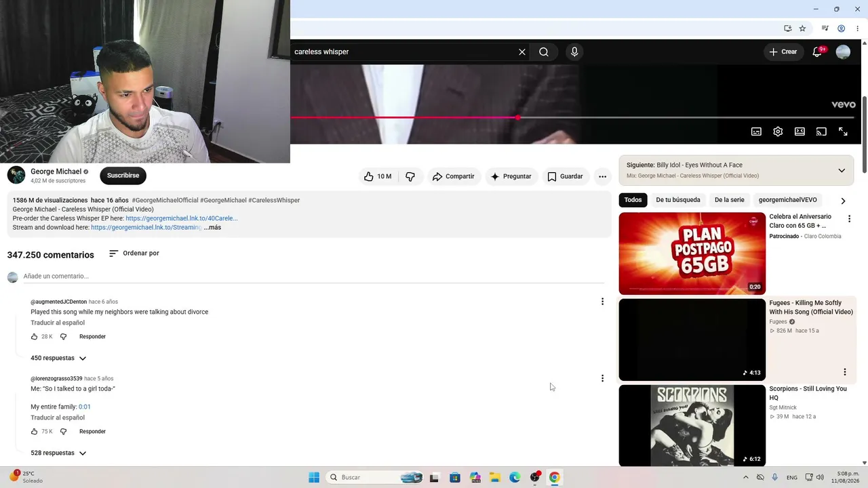Open the Chrome profile icon
The height and width of the screenshot is (488, 868).
coord(841,28)
